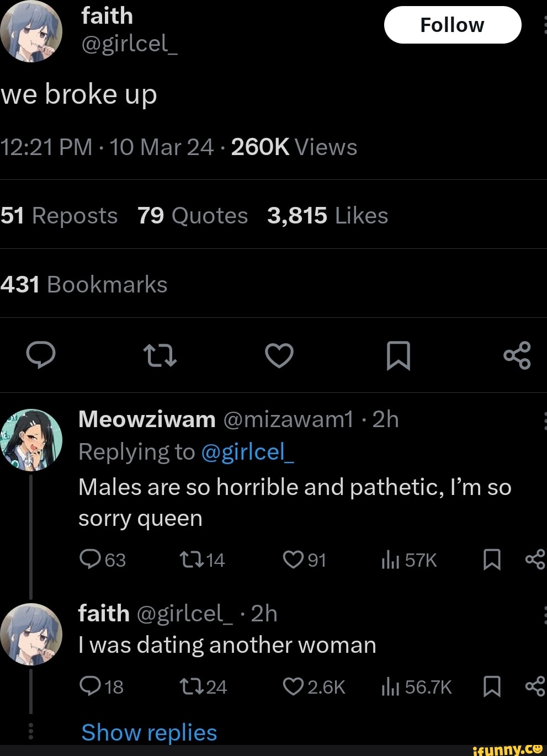Open the 79 Quotes list
The height and width of the screenshot is (756, 547).
[x=193, y=216]
